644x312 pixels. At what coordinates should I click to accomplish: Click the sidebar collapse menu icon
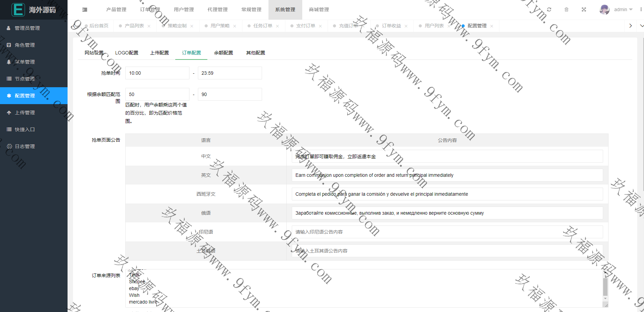click(85, 10)
